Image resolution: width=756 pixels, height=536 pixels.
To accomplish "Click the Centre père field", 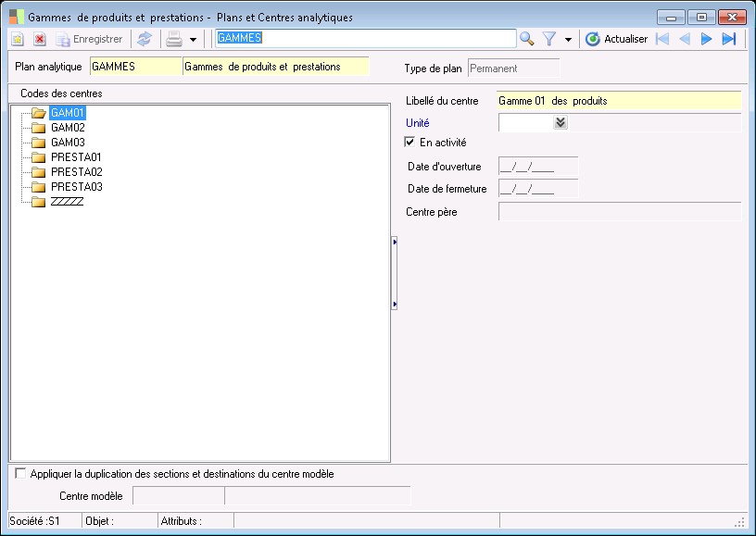I will (620, 212).
